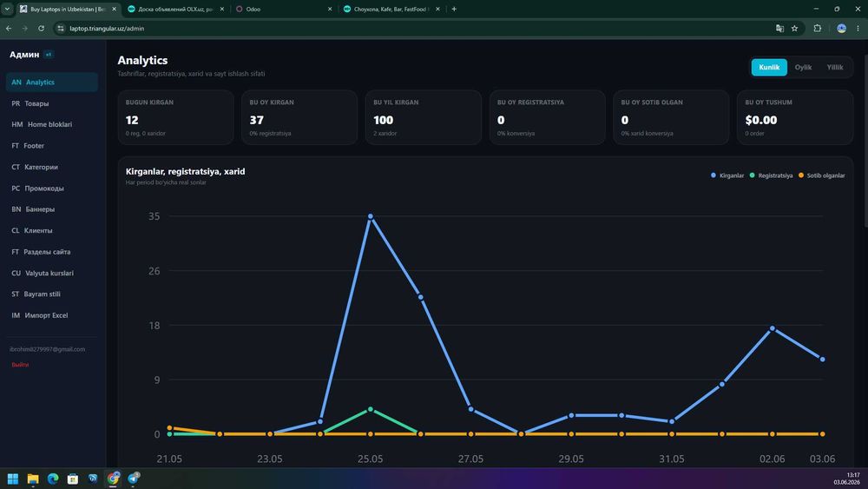Switch analytics to Yillik view

coord(835,67)
